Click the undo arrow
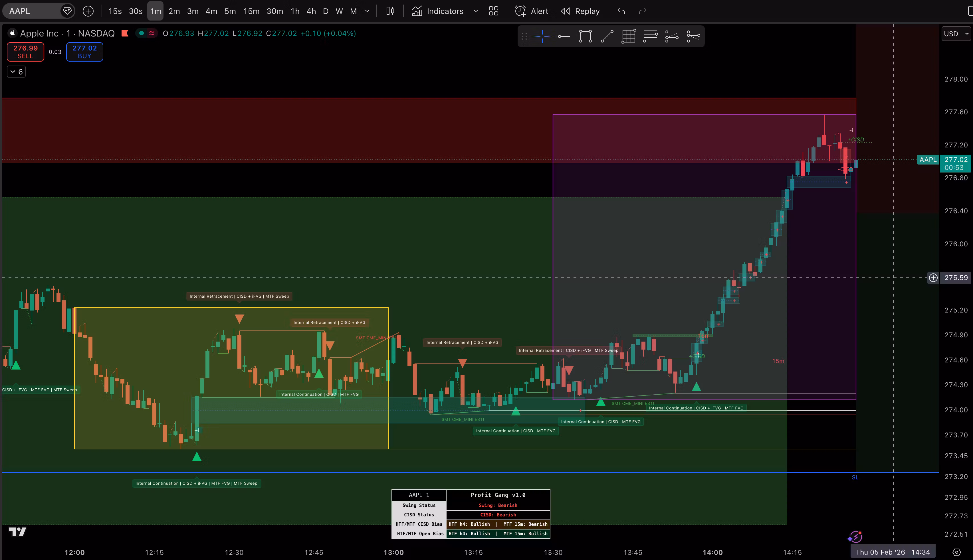 coord(621,11)
